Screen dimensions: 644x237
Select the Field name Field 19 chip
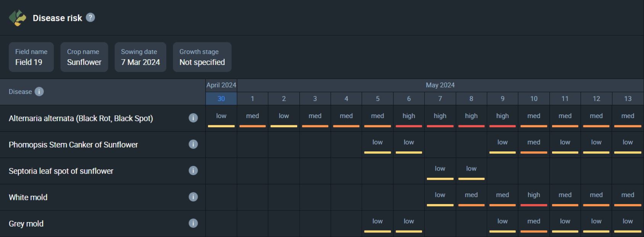pos(31,57)
